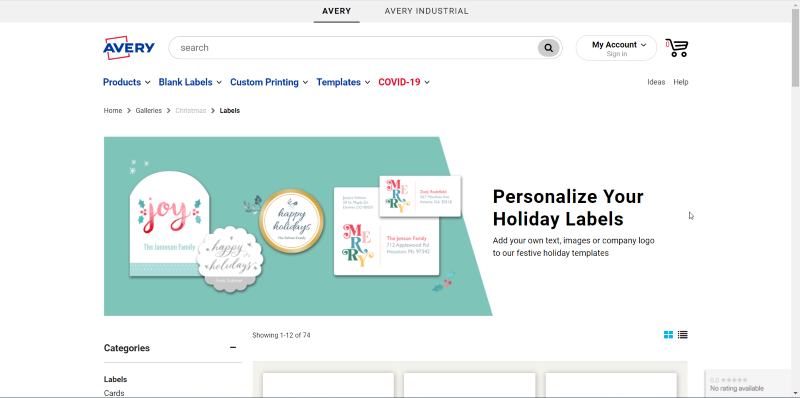Select the AVERY site tab
The image size is (800, 398).
(x=337, y=11)
